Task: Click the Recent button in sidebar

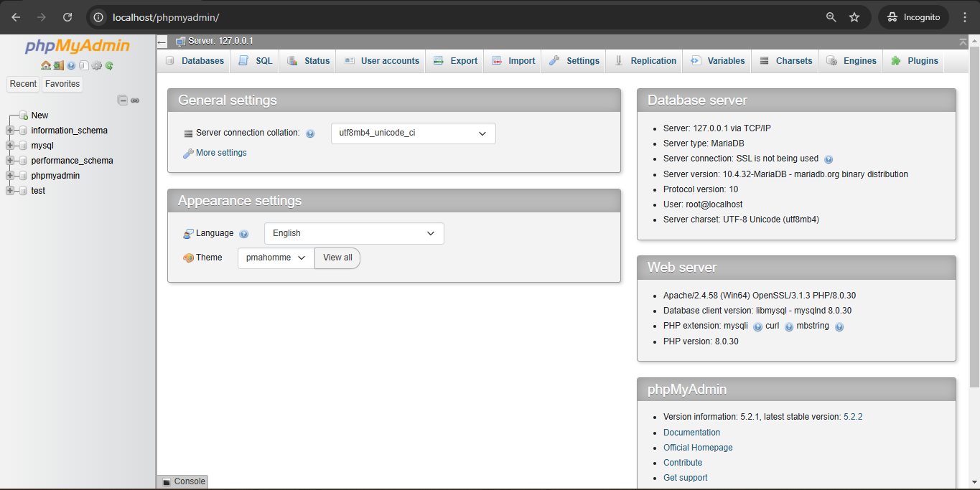Action: click(x=23, y=84)
